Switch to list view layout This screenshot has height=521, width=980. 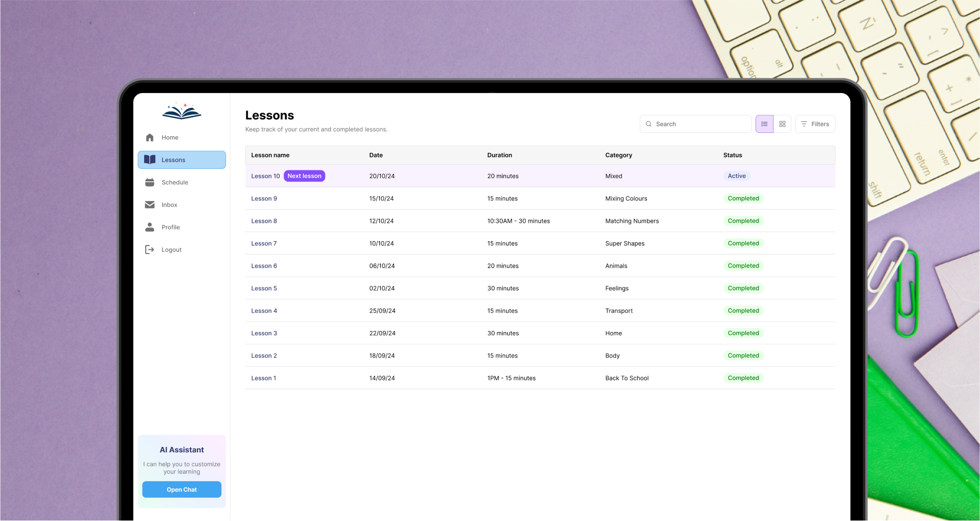pyautogui.click(x=765, y=124)
